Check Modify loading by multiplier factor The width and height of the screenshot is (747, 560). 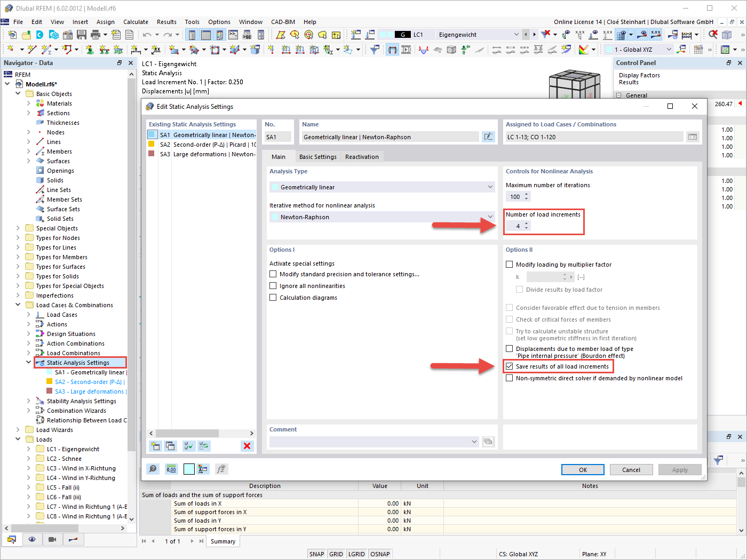pos(508,265)
